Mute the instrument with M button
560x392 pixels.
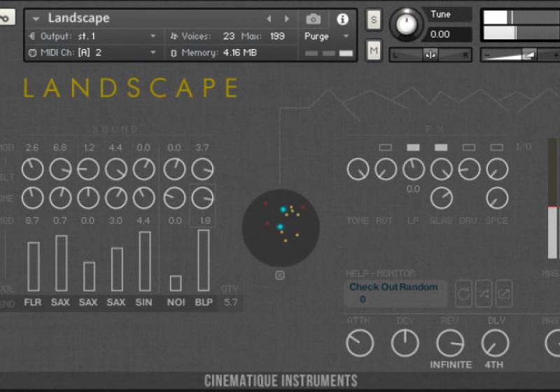pyautogui.click(x=374, y=50)
